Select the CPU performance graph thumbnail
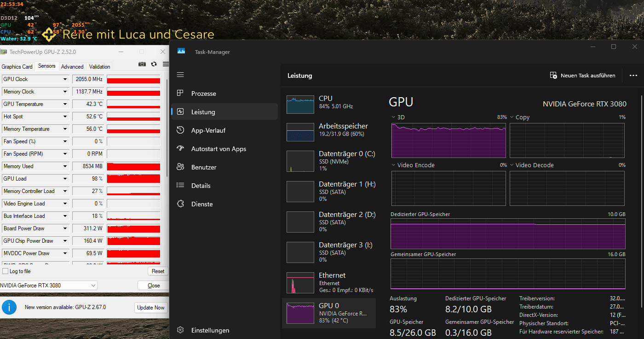The image size is (644, 339). pyautogui.click(x=300, y=105)
